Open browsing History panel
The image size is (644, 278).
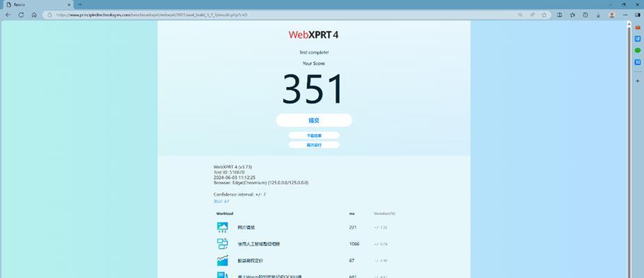click(586, 15)
